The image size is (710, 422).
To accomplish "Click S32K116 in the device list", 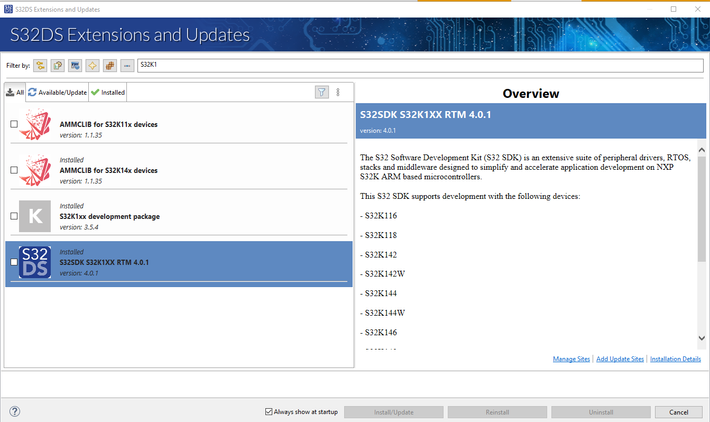I will pos(381,216).
